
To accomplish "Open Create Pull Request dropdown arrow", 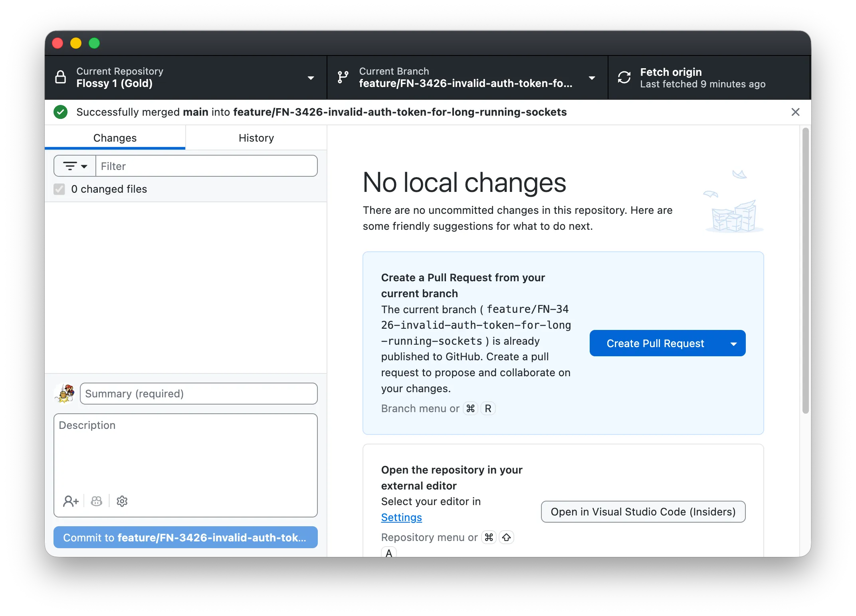I will [x=733, y=344].
